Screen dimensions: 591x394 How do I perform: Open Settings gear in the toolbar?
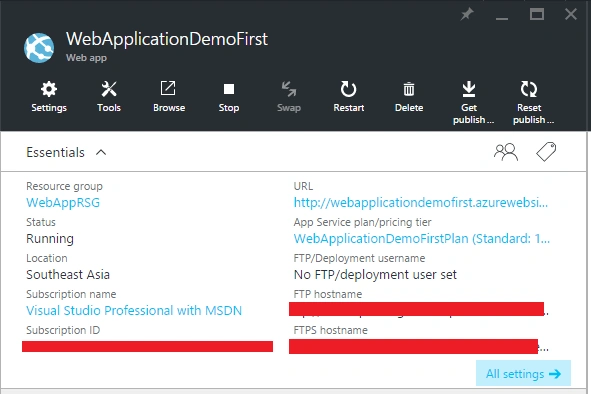coord(49,97)
